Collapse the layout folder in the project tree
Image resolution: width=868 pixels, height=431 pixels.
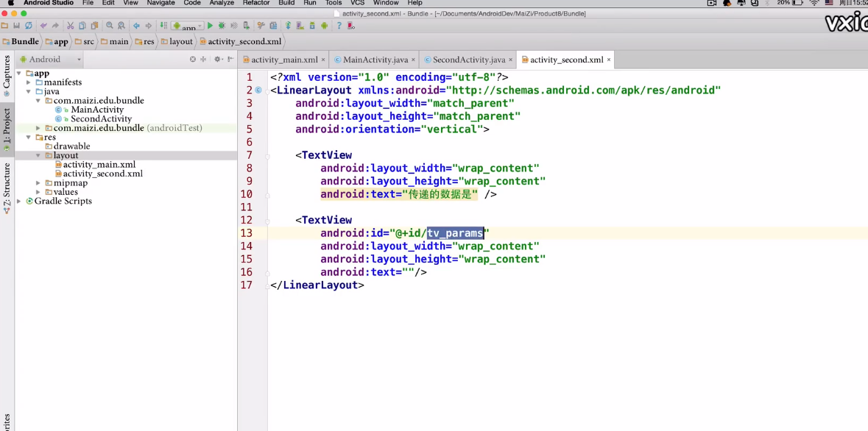pos(38,155)
